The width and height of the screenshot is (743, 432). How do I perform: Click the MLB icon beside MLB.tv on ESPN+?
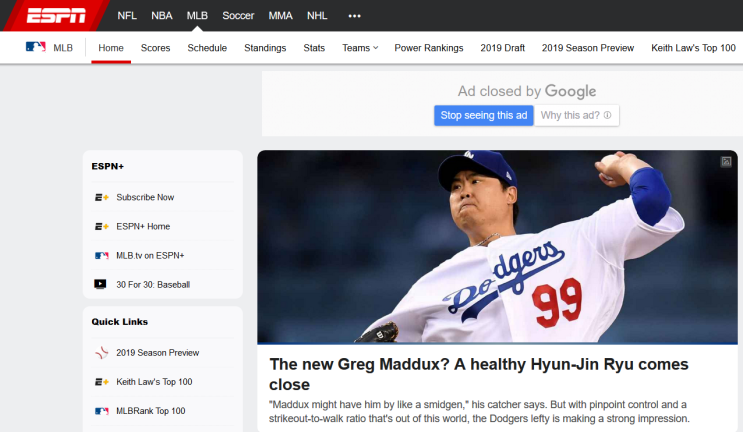[101, 255]
